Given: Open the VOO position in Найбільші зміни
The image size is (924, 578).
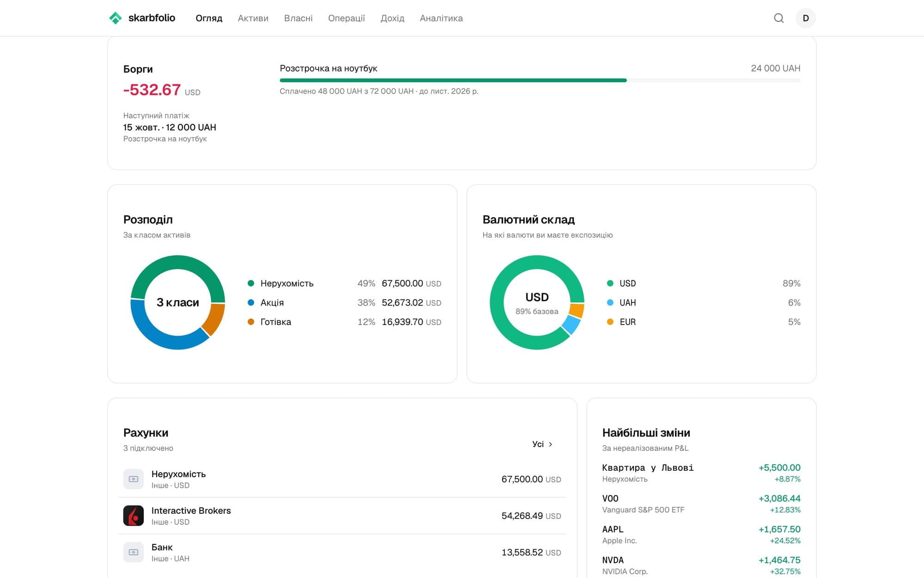Looking at the screenshot, I should (x=701, y=504).
